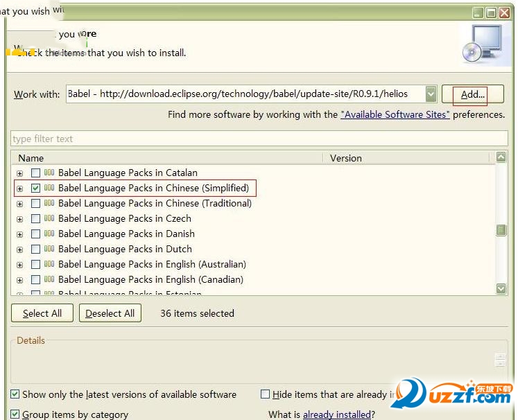Expand the Danish language pack node

coord(20,234)
